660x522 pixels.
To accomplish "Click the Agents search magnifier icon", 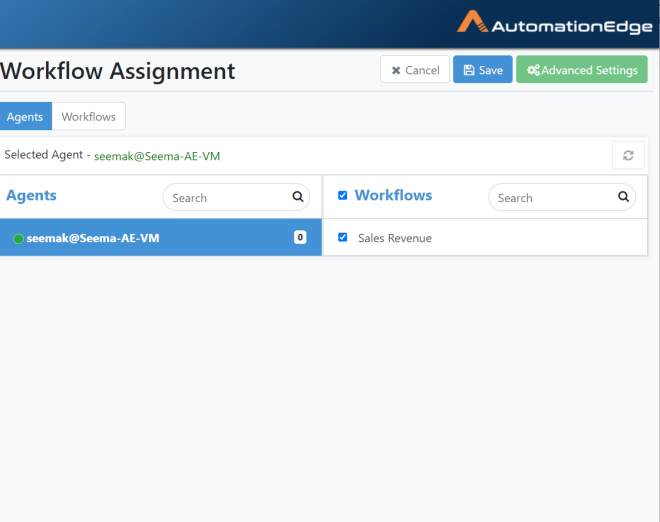I will click(298, 197).
